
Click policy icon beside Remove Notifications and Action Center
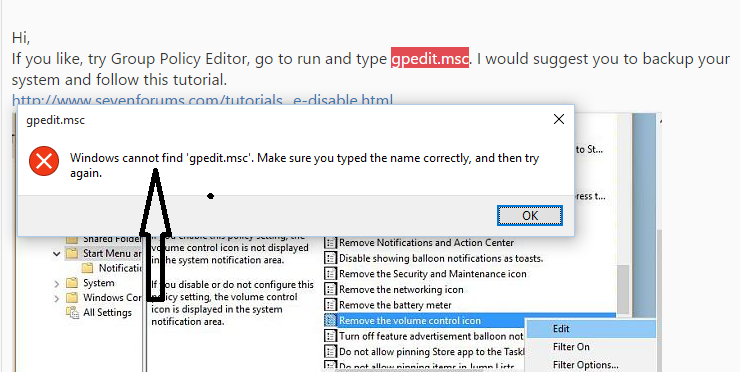(x=330, y=243)
